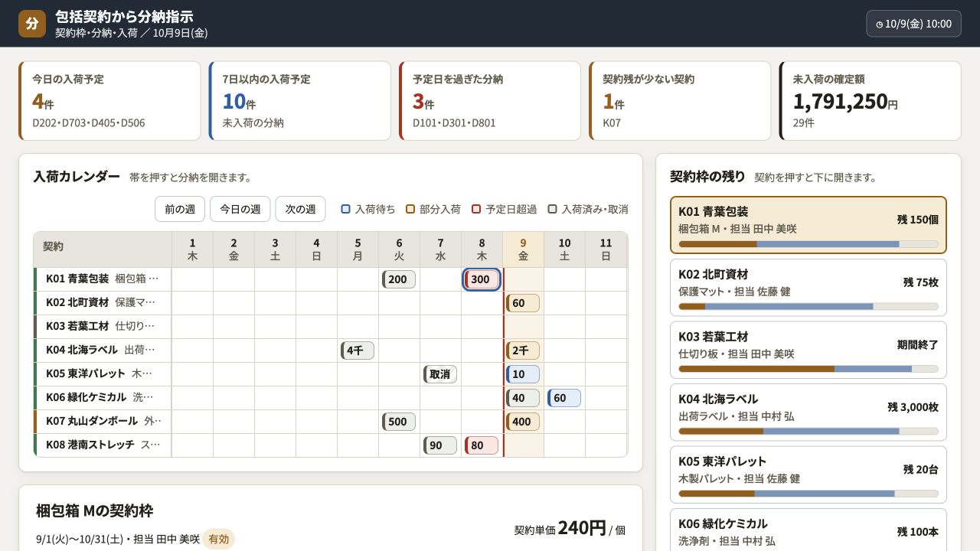Go to 前の週 in the calendar
980x551 pixels.
(180, 209)
